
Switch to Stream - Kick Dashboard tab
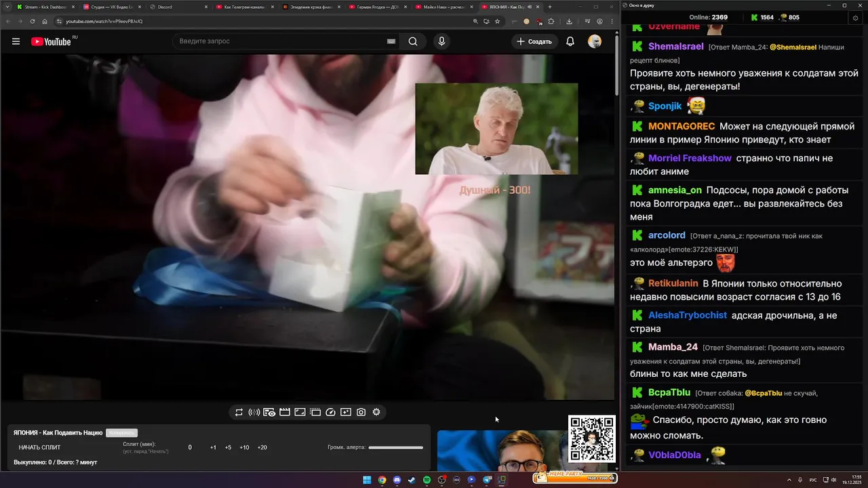[x=45, y=7]
